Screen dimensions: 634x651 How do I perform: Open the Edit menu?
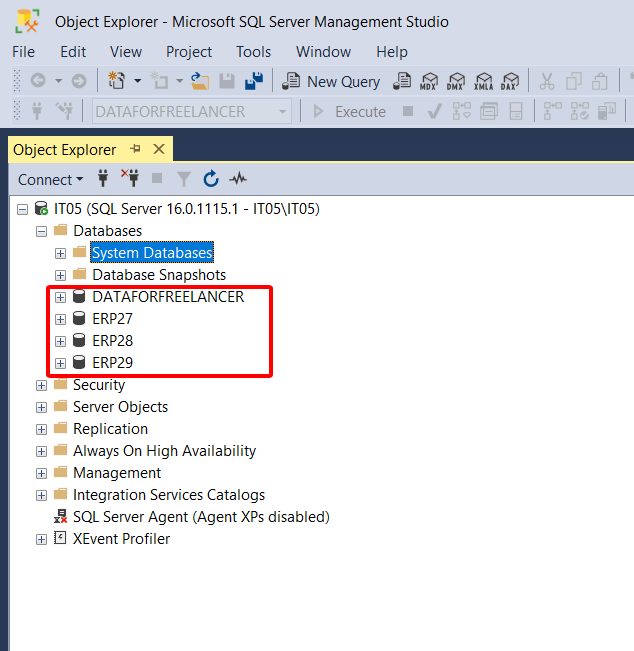[x=73, y=52]
